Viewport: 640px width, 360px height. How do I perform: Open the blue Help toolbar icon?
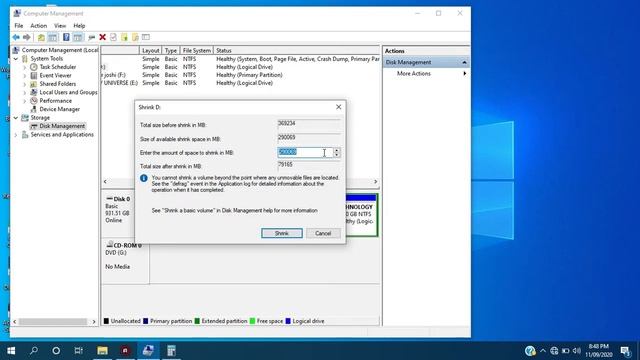point(66,37)
